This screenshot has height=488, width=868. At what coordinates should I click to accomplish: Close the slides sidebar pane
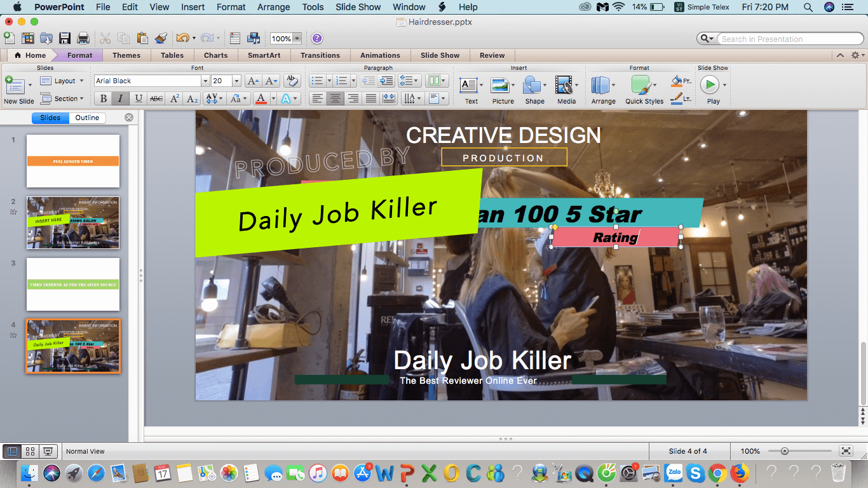tap(129, 118)
